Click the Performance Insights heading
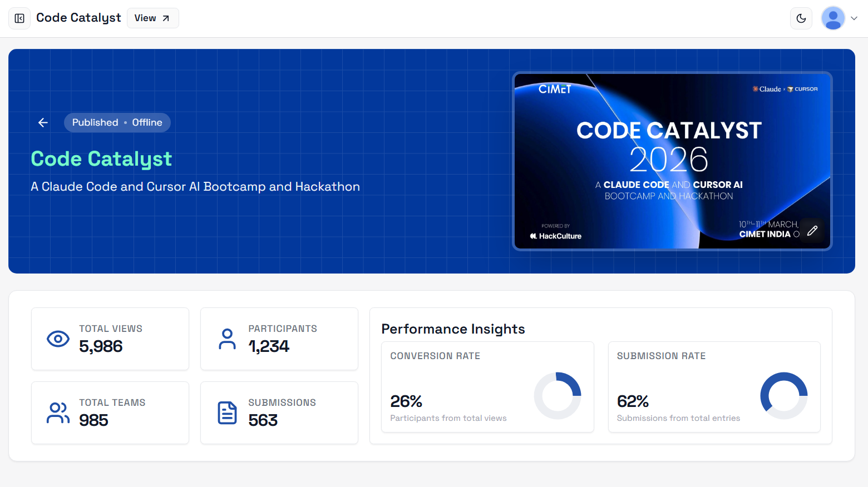Viewport: 868px width, 487px height. coord(453,329)
